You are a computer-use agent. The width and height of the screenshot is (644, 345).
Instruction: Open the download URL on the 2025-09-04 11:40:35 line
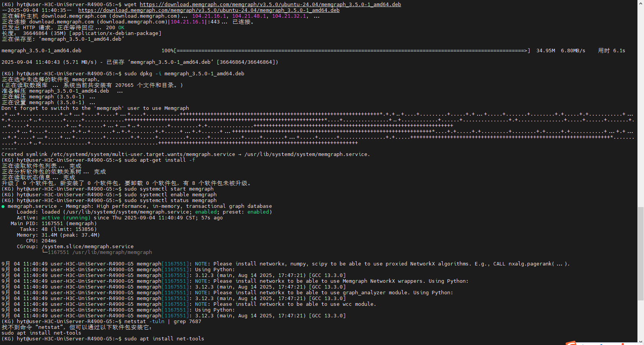click(209, 10)
